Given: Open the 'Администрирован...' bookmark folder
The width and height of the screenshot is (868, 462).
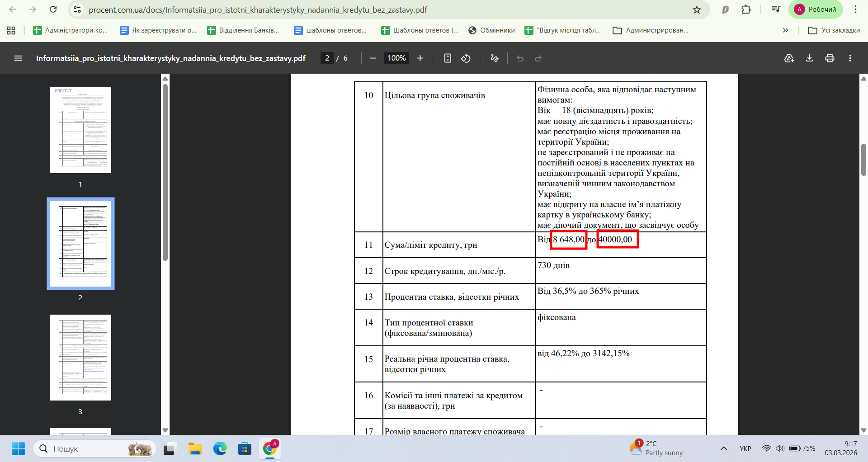Looking at the screenshot, I should (x=651, y=30).
